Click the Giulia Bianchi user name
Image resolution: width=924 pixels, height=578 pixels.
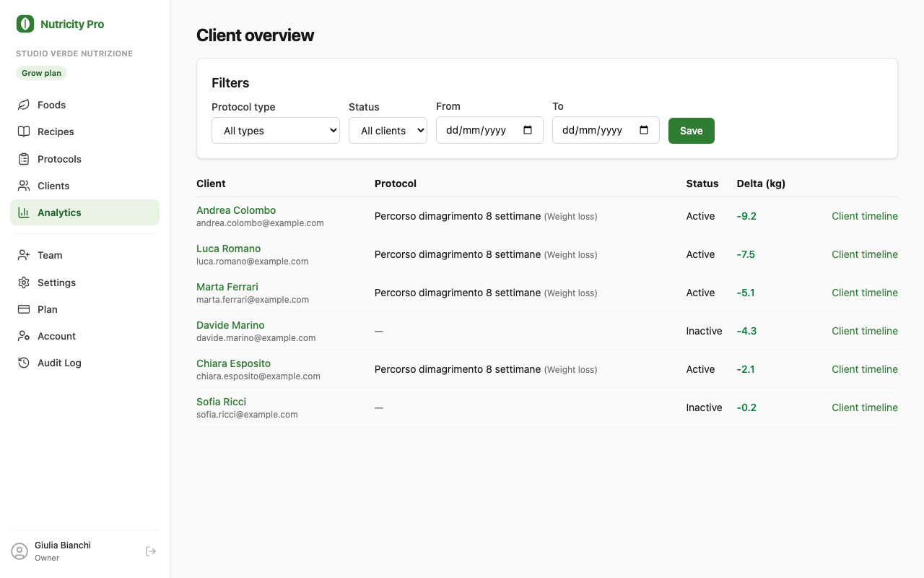click(63, 545)
